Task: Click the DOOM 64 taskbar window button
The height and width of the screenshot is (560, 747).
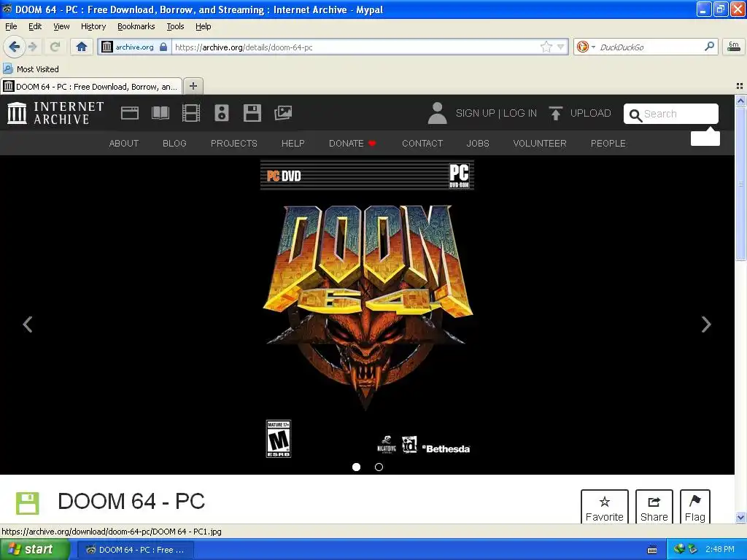Action: pyautogui.click(x=136, y=550)
